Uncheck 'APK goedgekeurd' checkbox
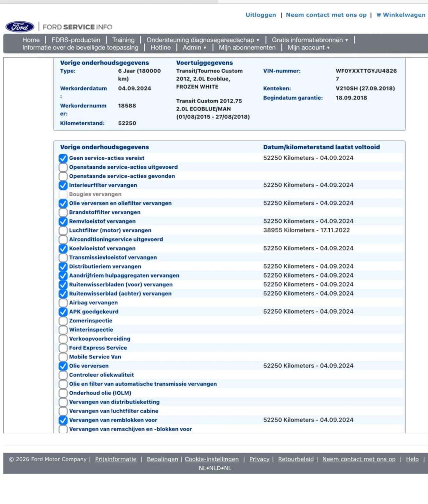This screenshot has width=428, height=504. pyautogui.click(x=63, y=312)
